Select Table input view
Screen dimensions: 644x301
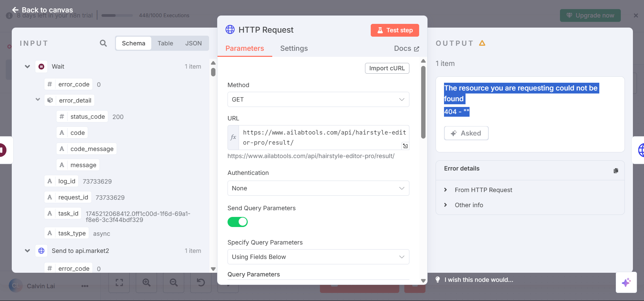tap(165, 43)
